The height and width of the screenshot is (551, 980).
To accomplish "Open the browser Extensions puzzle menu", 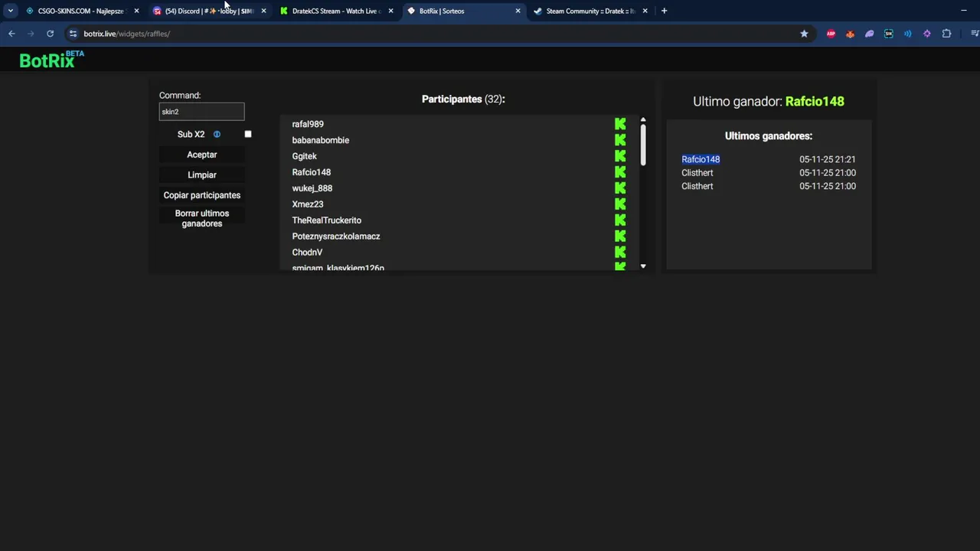I will 946,34.
